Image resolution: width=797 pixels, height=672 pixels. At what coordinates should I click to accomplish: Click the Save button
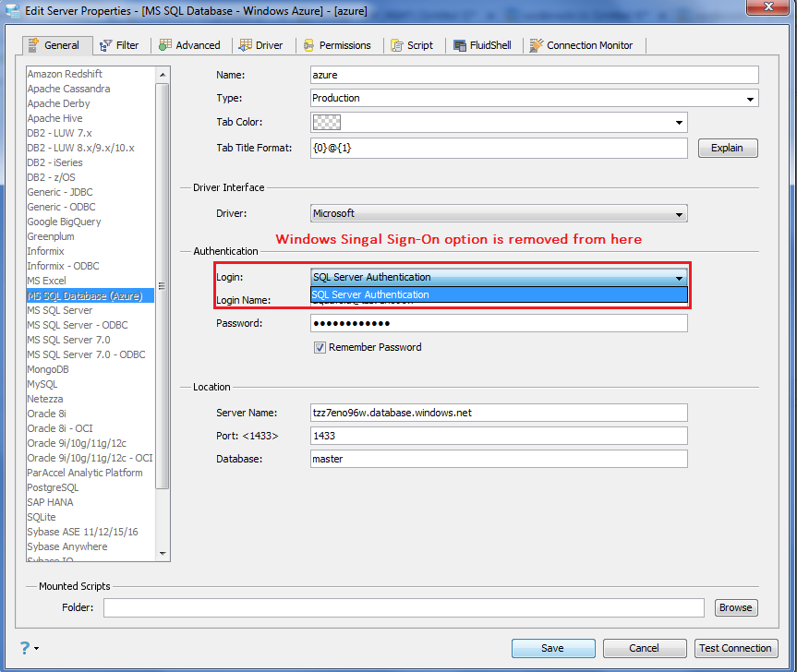pos(553,648)
